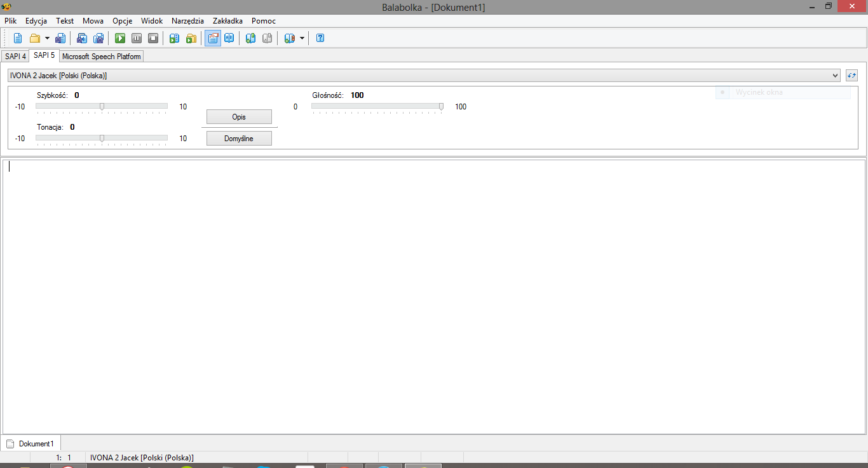The height and width of the screenshot is (468, 868).
Task: Open the IVONA 2 Jacek voice dropdown
Action: point(424,76)
